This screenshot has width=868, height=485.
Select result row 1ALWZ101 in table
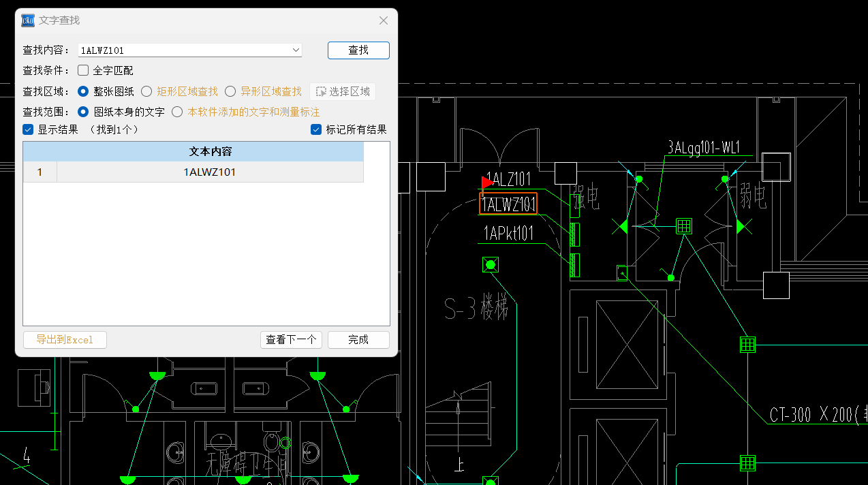point(210,172)
